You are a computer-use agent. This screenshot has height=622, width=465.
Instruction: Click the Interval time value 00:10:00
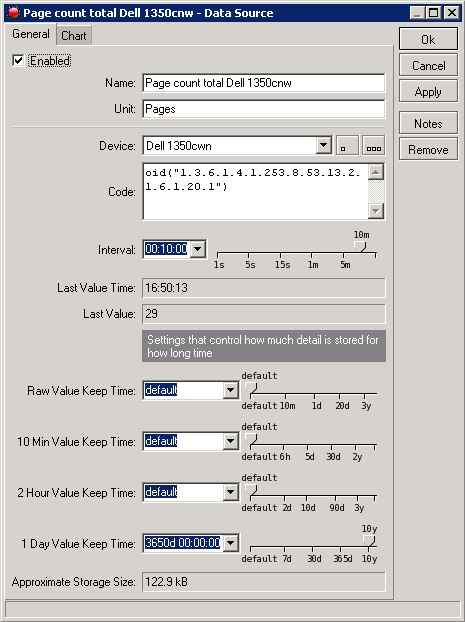pos(166,249)
